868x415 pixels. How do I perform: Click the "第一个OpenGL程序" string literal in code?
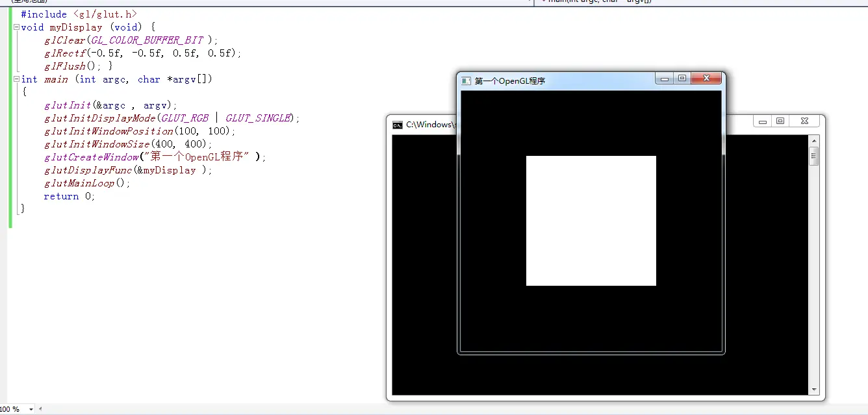[x=198, y=157]
